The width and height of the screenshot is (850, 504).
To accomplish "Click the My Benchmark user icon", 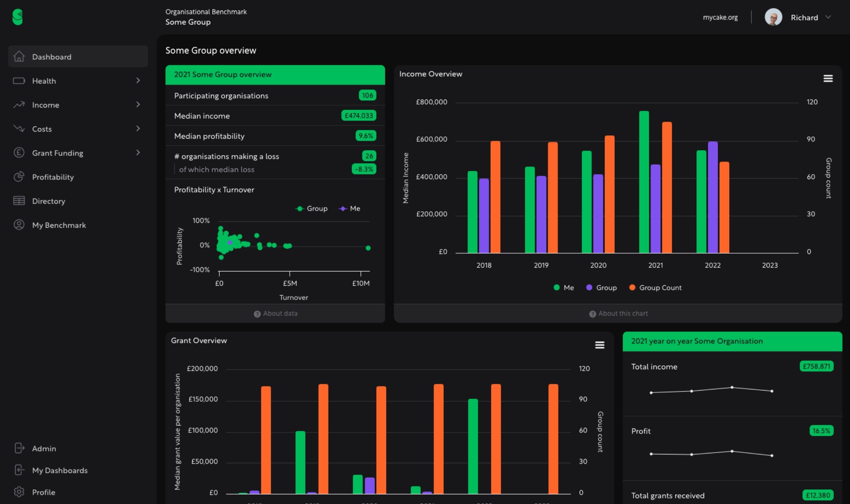I will 19,225.
